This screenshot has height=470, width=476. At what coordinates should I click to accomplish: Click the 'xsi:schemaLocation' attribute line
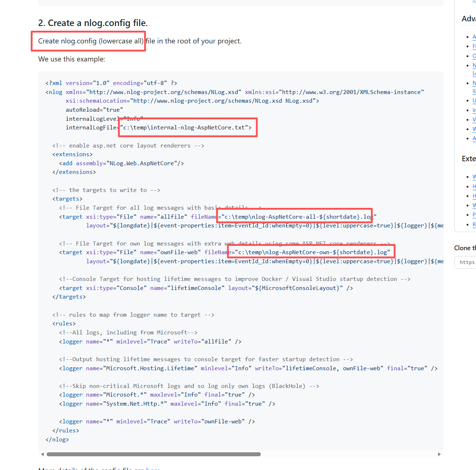[x=192, y=101]
